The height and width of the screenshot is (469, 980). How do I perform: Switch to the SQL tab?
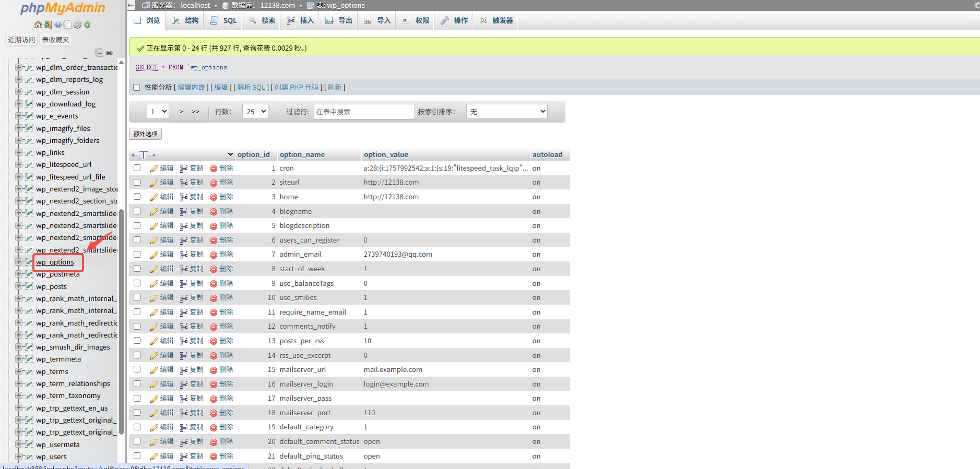pos(223,21)
